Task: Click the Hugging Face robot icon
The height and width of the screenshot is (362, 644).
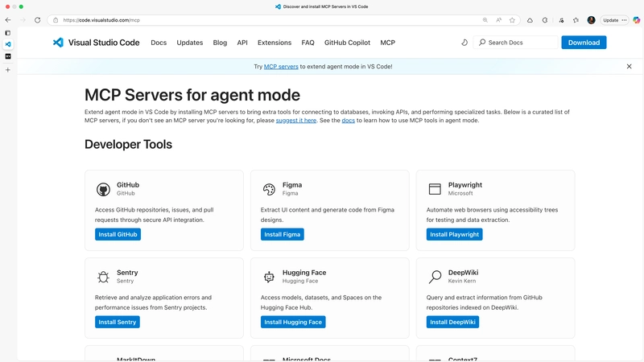Action: point(269,277)
